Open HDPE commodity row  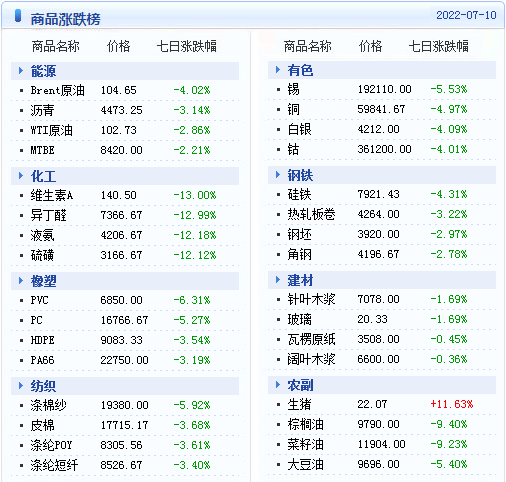tap(125, 340)
